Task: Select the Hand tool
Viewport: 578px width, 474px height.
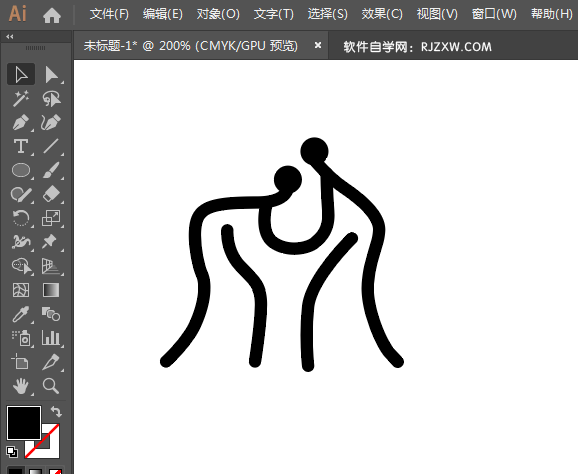Action: (21, 386)
